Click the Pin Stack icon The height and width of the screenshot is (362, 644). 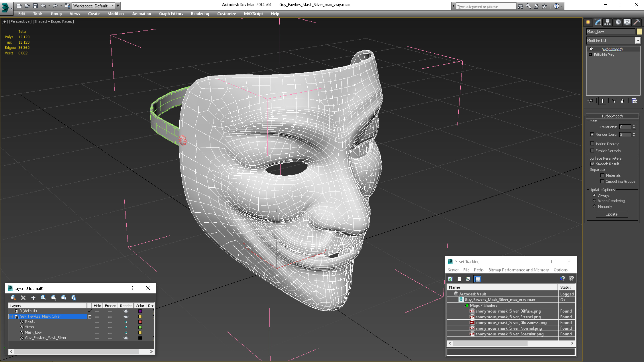tap(591, 101)
